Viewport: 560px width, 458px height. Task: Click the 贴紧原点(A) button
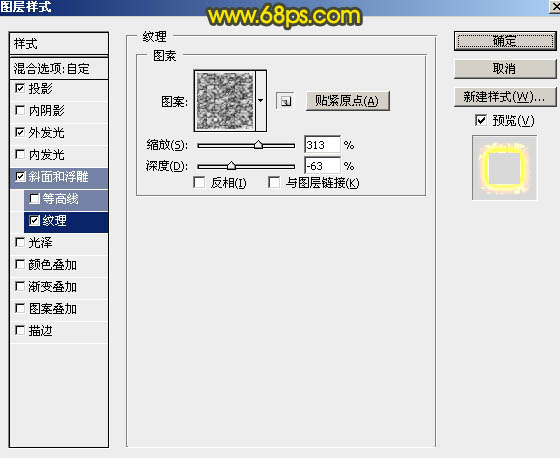(348, 101)
